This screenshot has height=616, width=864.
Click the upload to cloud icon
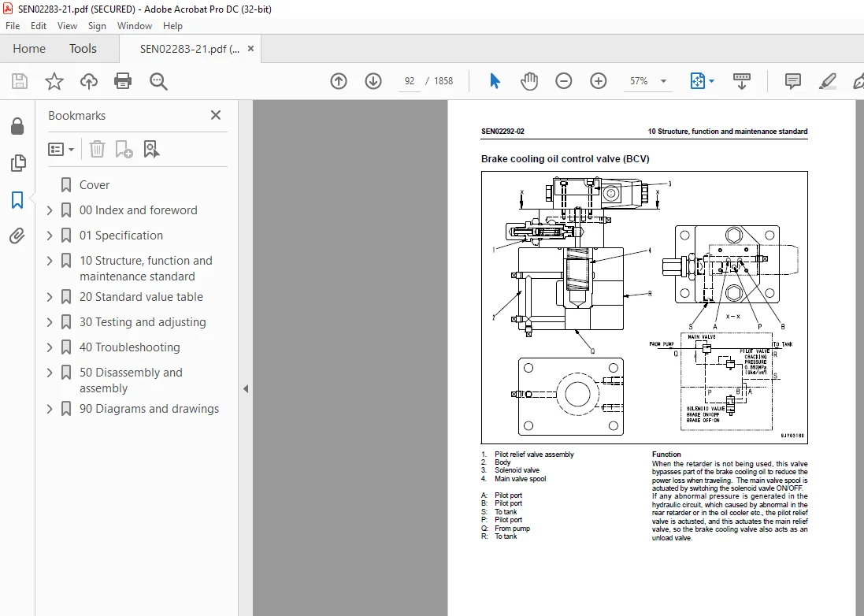(89, 82)
